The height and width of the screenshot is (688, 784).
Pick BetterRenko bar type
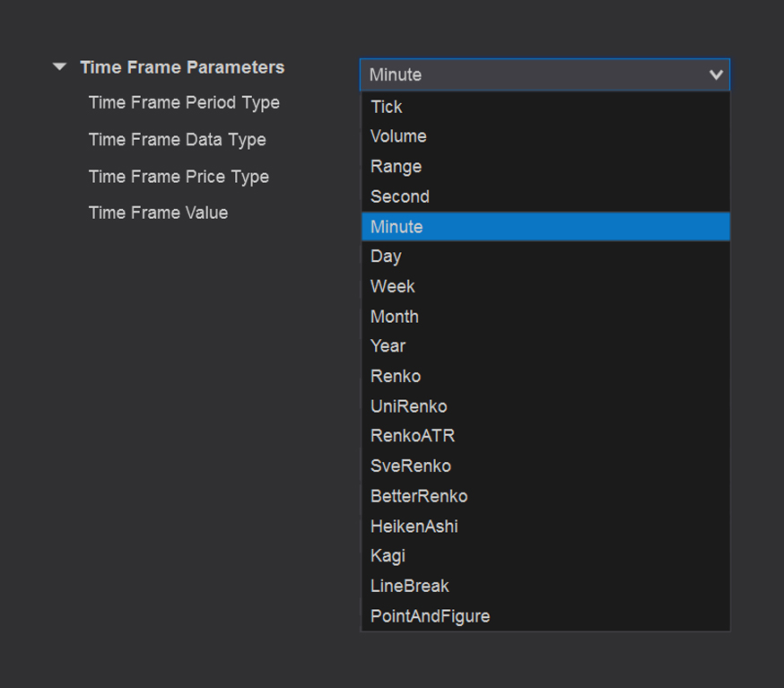[x=419, y=496]
